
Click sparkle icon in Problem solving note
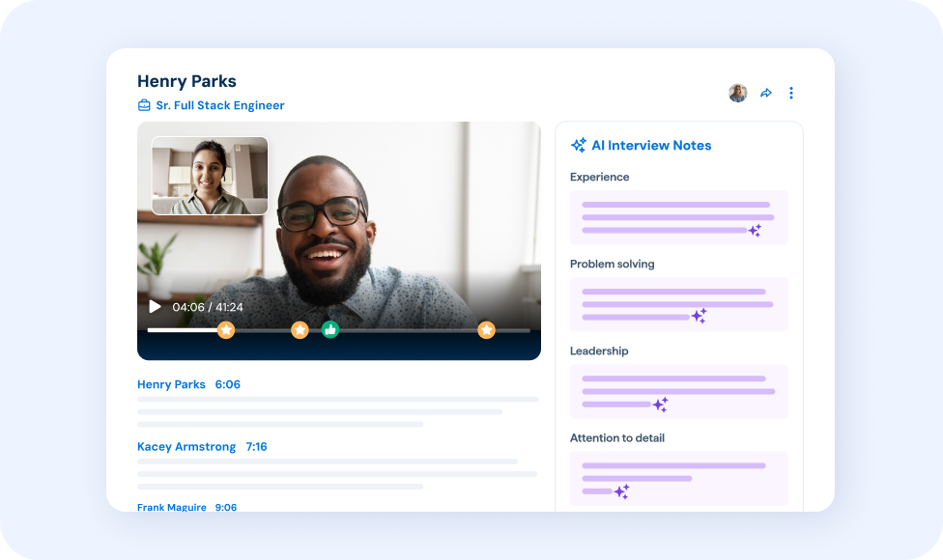tap(699, 316)
